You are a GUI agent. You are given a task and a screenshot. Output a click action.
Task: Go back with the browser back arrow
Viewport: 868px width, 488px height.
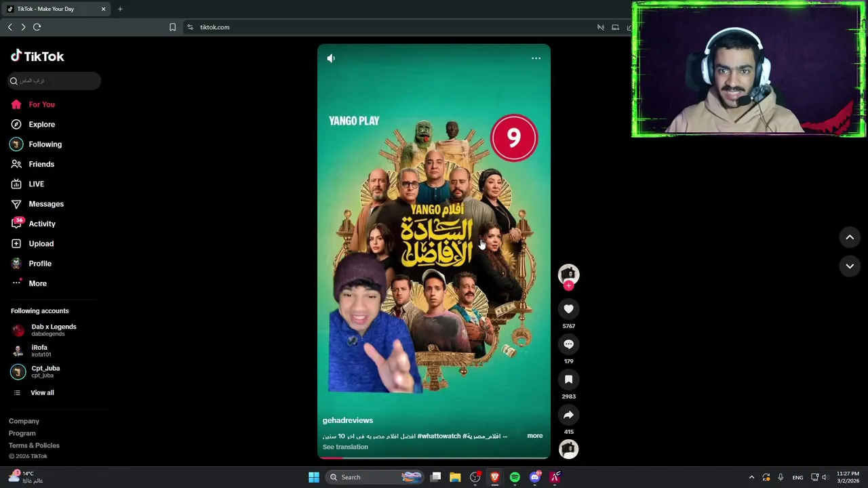9,27
